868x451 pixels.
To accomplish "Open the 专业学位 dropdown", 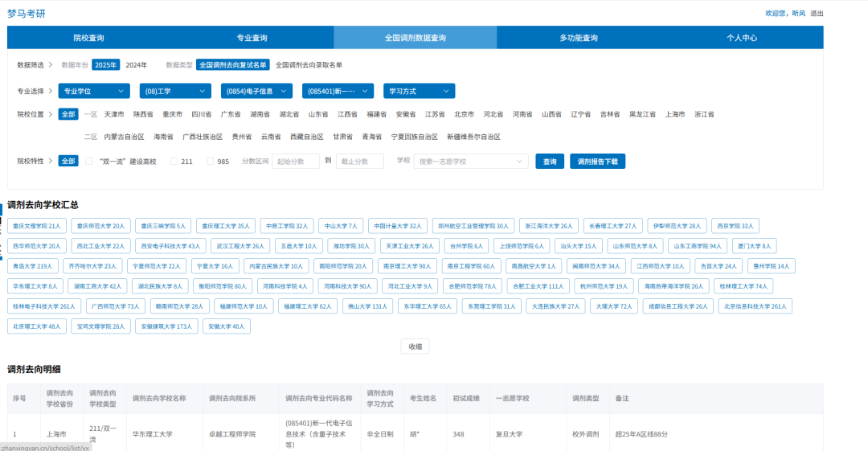I will pyautogui.click(x=93, y=91).
